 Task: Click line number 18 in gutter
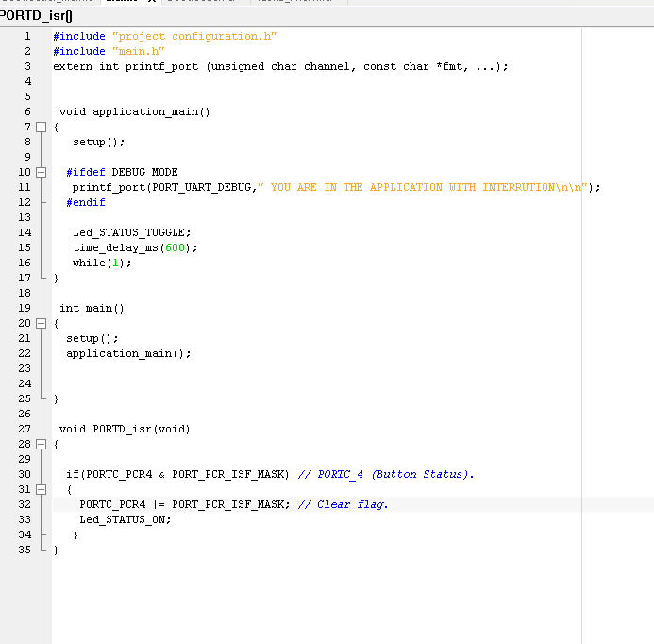tap(25, 293)
